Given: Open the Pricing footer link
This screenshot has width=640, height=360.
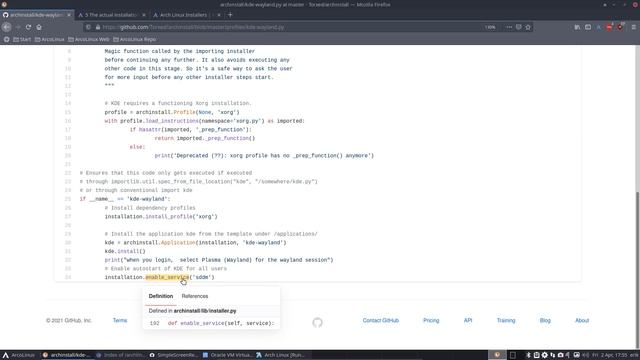Looking at the screenshot, I should pos(431,320).
